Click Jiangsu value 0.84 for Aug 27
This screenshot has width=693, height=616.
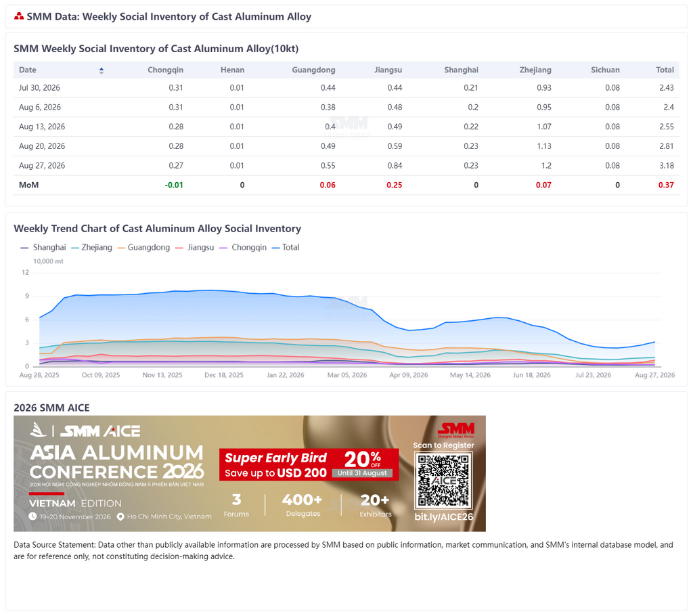(395, 165)
